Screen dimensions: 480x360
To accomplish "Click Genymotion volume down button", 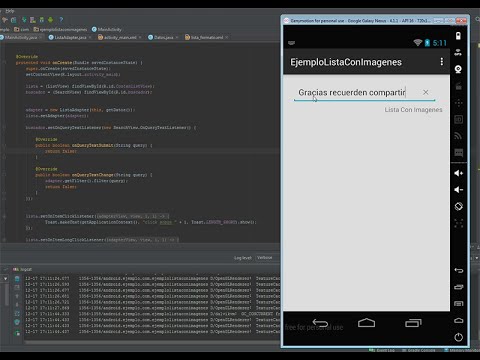I will pyautogui.click(x=458, y=190).
